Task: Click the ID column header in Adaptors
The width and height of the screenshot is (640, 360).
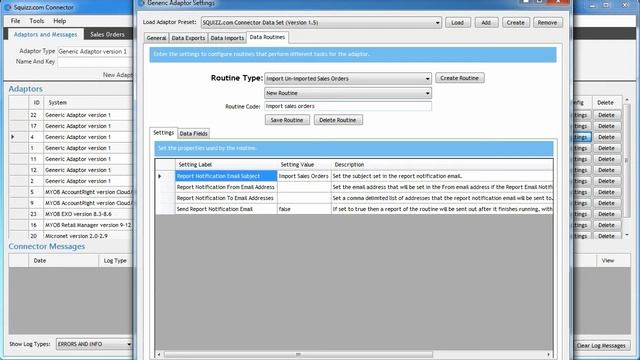Action: point(36,102)
